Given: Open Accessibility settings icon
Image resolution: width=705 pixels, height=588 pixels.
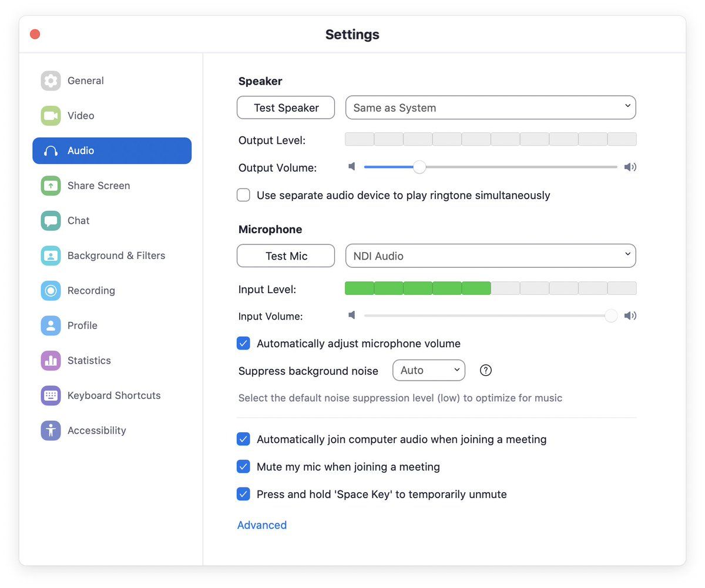Looking at the screenshot, I should pos(51,431).
